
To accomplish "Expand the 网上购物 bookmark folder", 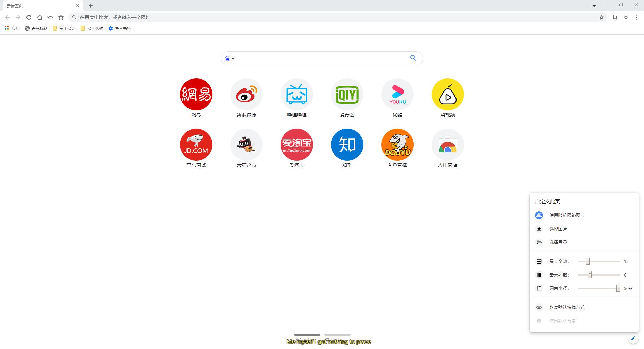I will (x=92, y=29).
